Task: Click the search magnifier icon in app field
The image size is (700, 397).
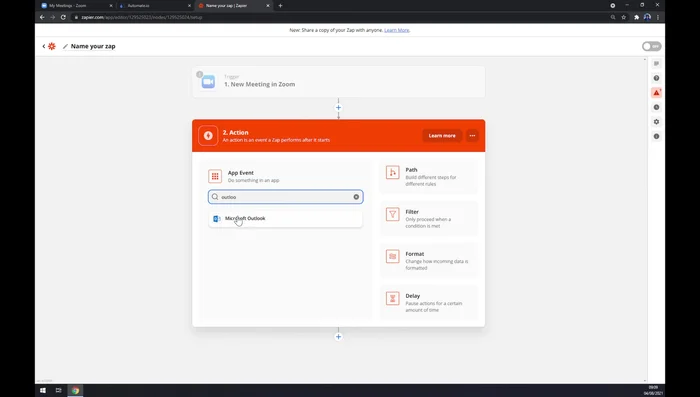Action: [215, 197]
